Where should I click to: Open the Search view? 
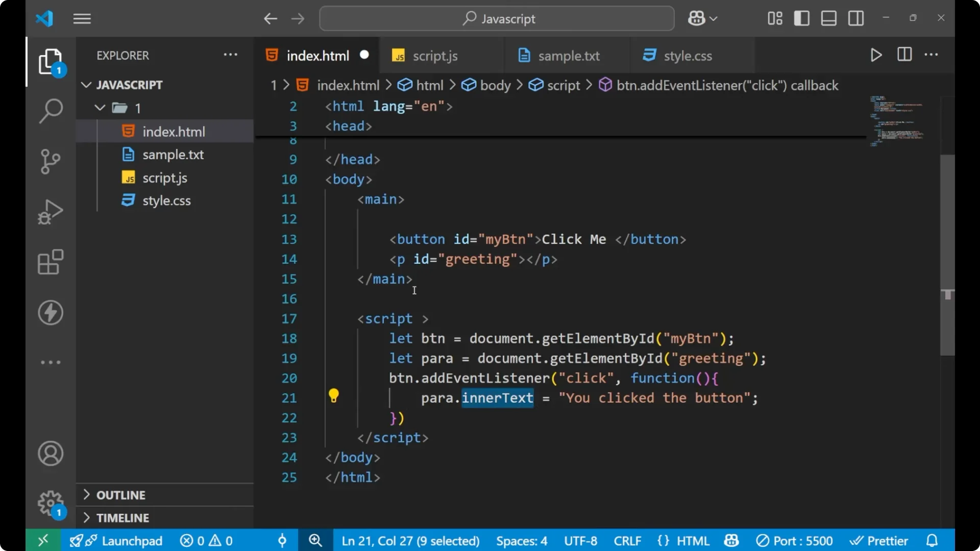pos(51,110)
